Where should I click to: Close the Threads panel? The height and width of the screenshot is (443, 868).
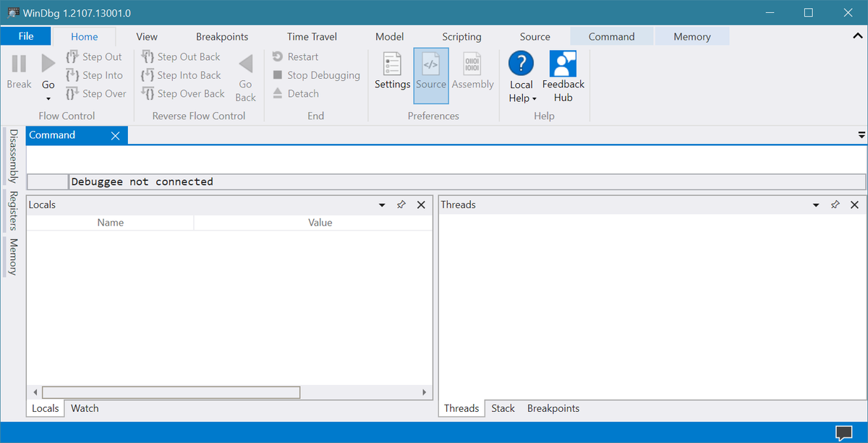[x=854, y=205]
